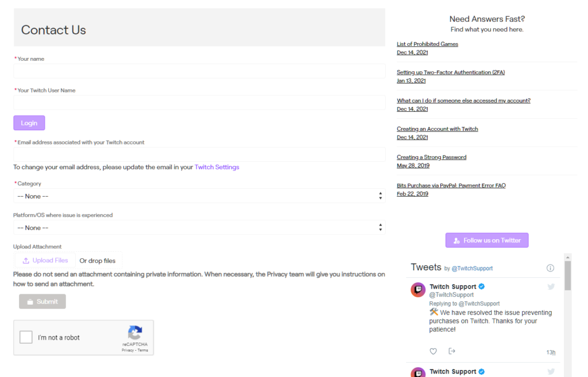The width and height of the screenshot is (588, 377).
Task: Click the Email address input field
Action: tap(199, 154)
